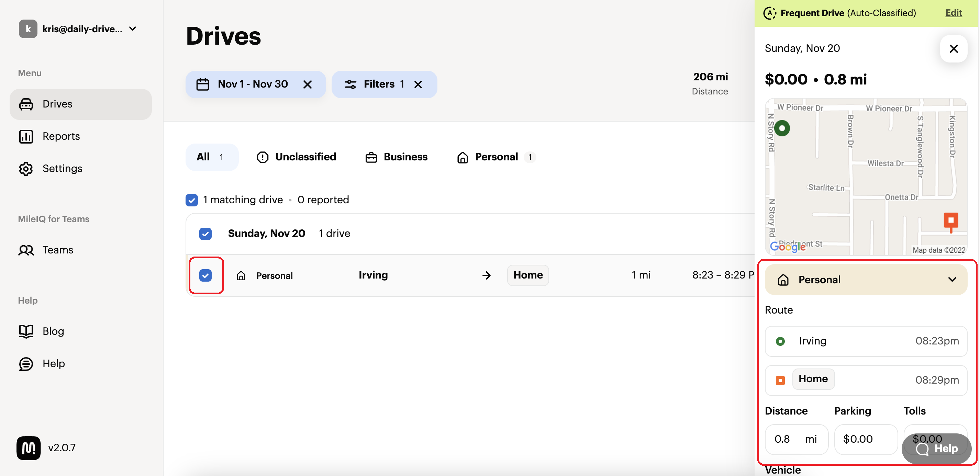Switch to the Unclassified tab
Image resolution: width=980 pixels, height=476 pixels.
[x=296, y=157]
